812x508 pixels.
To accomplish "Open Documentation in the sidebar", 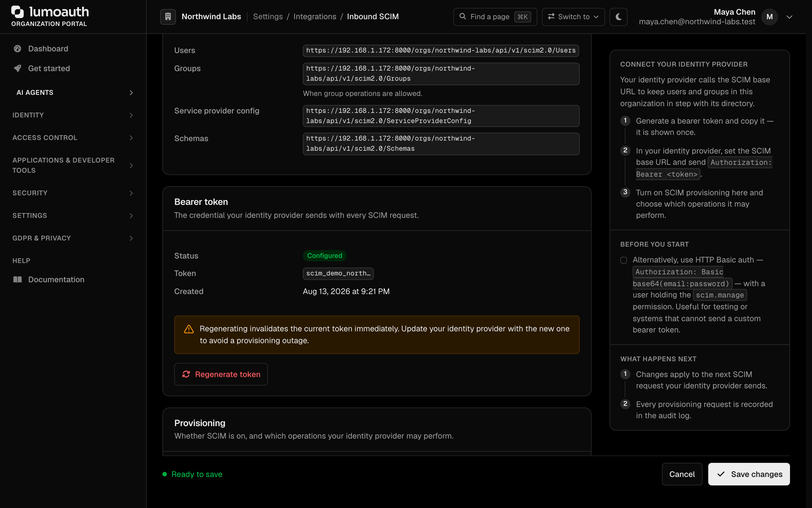I will pos(73,279).
